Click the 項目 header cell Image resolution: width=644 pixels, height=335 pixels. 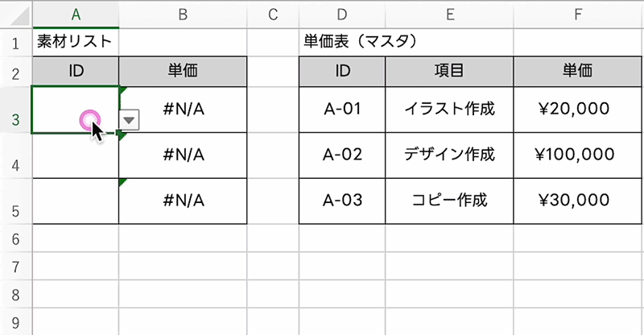pos(449,71)
